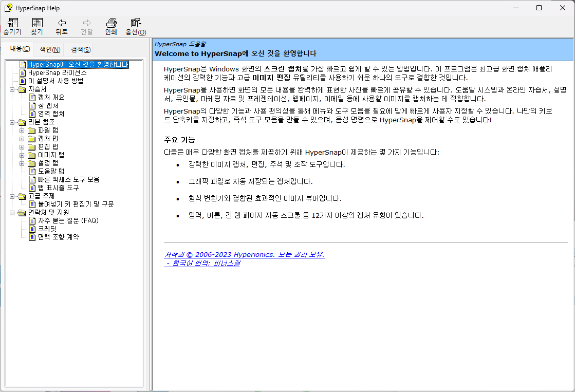This screenshot has width=575, height=392.
Task: Collapse the 연락처 및 지원 tree node
Action: pos(12,213)
